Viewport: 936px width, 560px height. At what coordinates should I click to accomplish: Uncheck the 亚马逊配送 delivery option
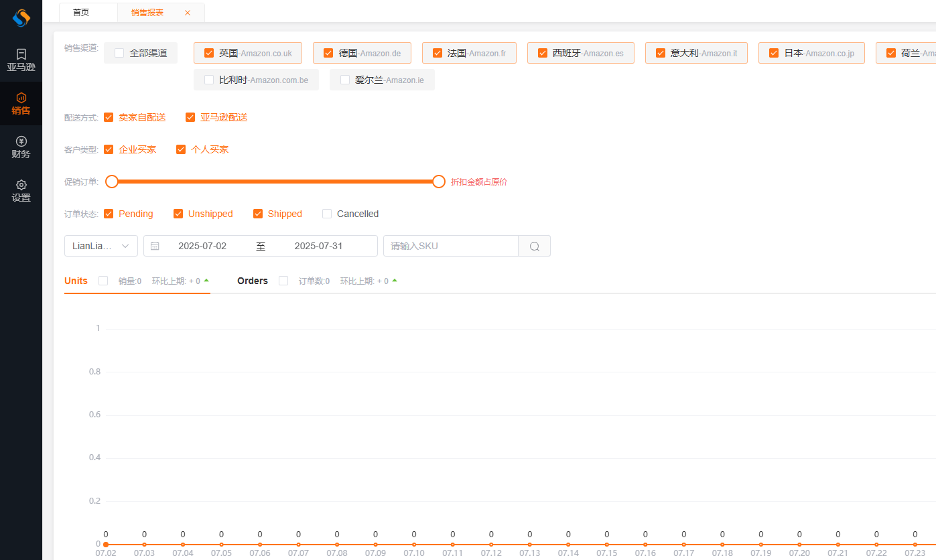[x=190, y=117]
